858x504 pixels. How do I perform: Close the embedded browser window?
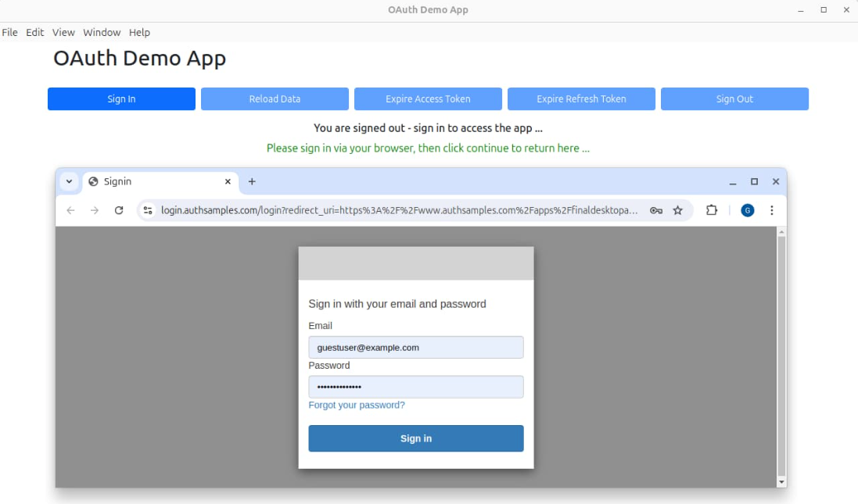(x=776, y=181)
